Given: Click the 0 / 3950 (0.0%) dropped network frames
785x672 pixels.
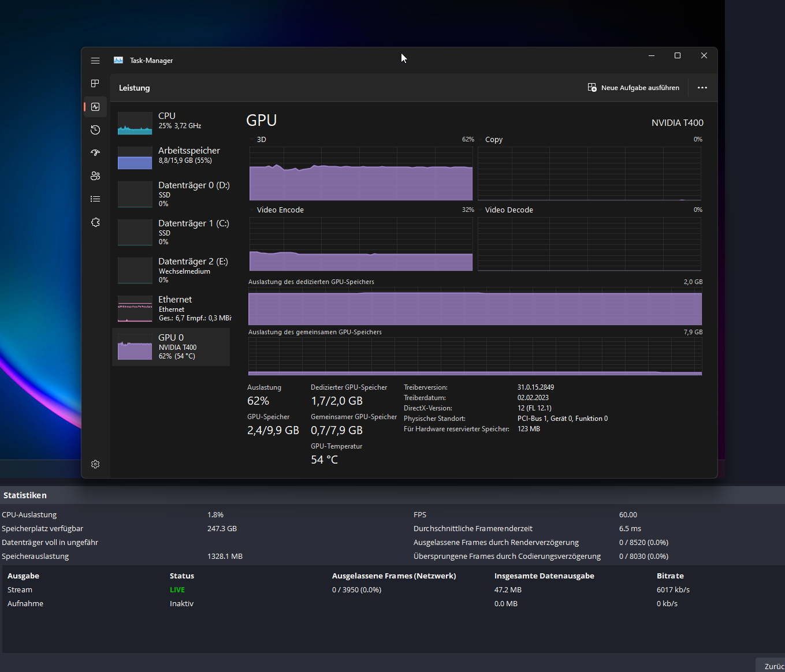Looking at the screenshot, I should (x=356, y=590).
